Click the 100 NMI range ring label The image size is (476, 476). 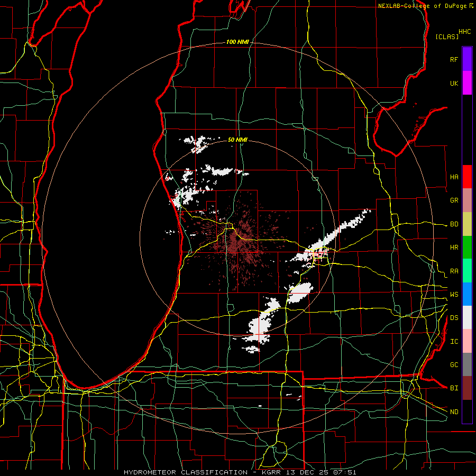237,42
